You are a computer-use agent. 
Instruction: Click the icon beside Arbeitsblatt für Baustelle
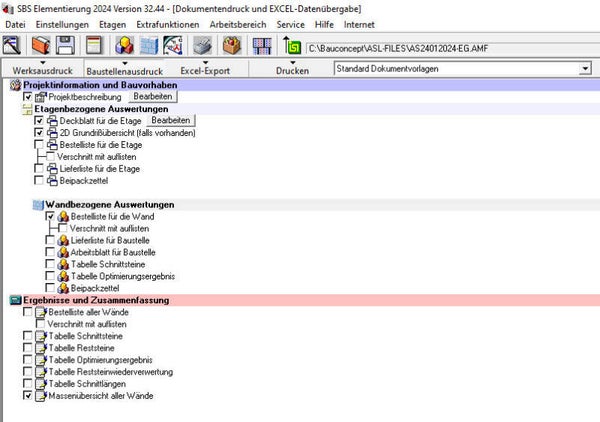pyautogui.click(x=63, y=253)
